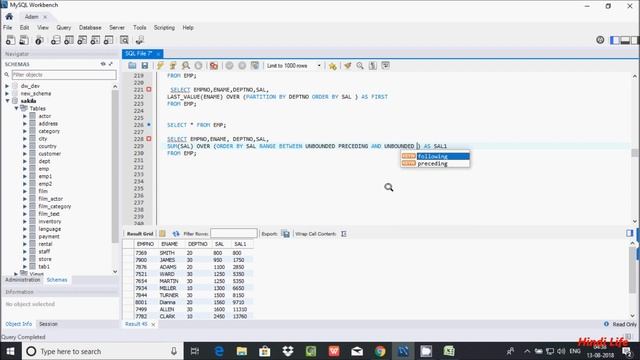Expand the dw_dev schema

tap(7, 86)
